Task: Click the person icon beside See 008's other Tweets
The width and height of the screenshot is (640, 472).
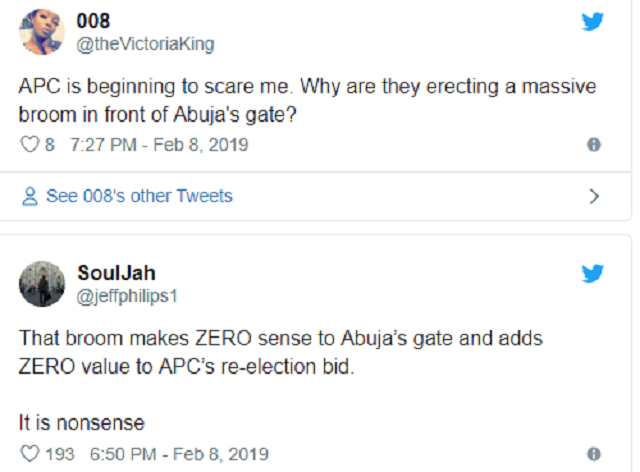Action: pyautogui.click(x=30, y=196)
